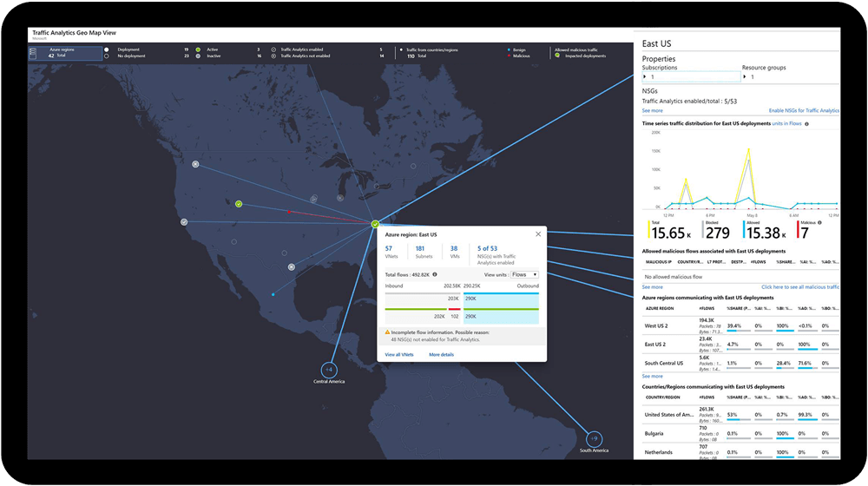This screenshot has width=868, height=486.
Task: Select the green checkmark node in western US
Action: click(x=239, y=204)
